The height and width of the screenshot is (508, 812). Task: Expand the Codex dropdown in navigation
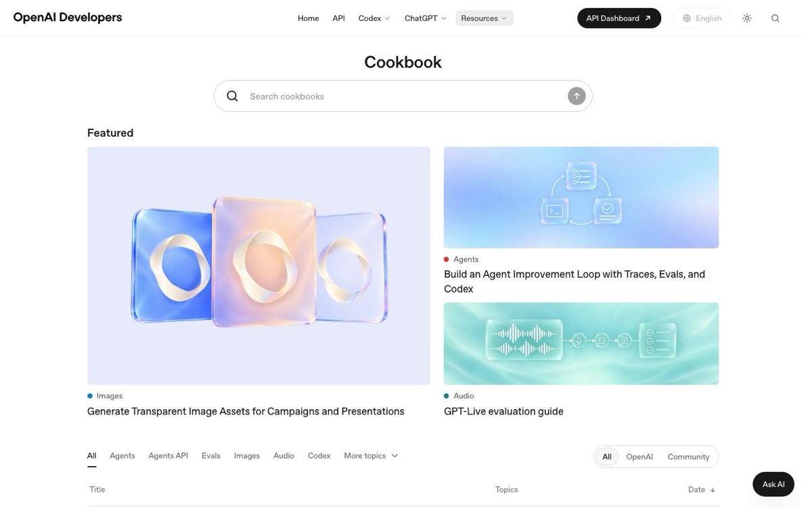tap(374, 18)
